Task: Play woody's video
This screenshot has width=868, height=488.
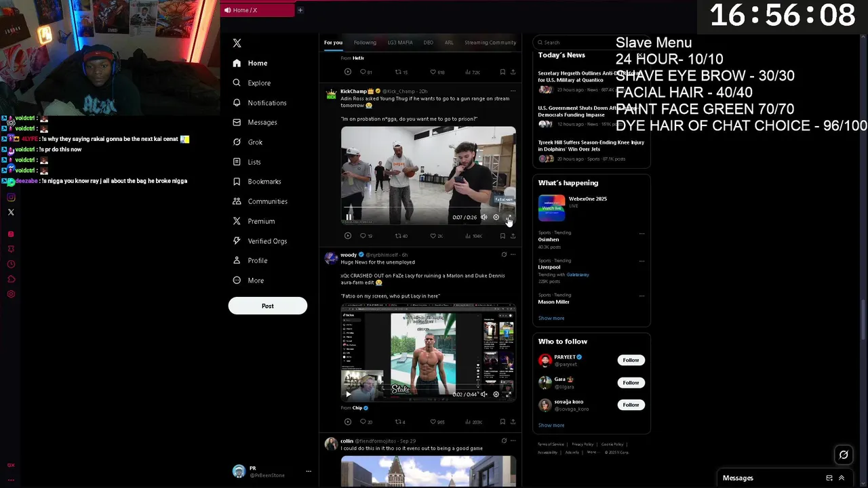Action: click(349, 394)
